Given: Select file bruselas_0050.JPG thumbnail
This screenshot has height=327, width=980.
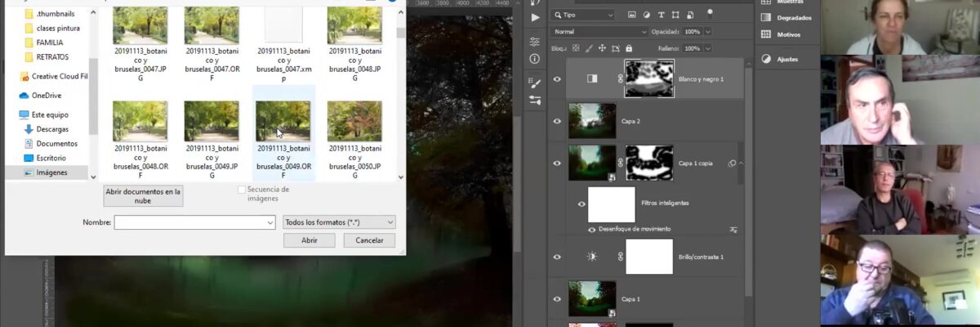Looking at the screenshot, I should tap(354, 121).
